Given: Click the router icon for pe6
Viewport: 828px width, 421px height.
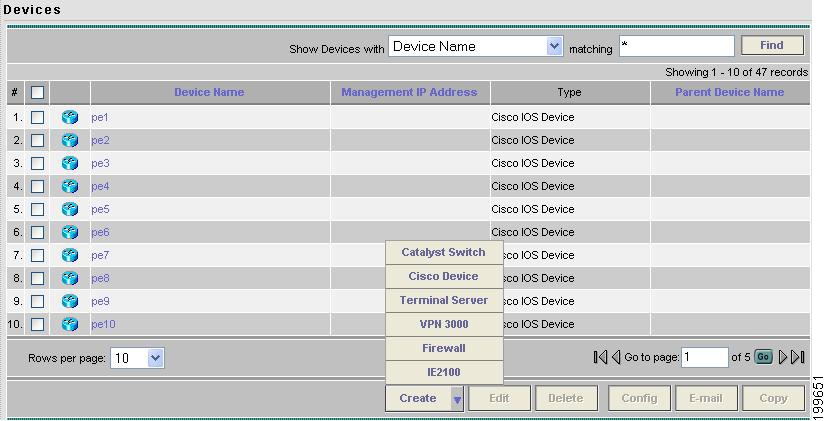Looking at the screenshot, I should click(x=70, y=232).
